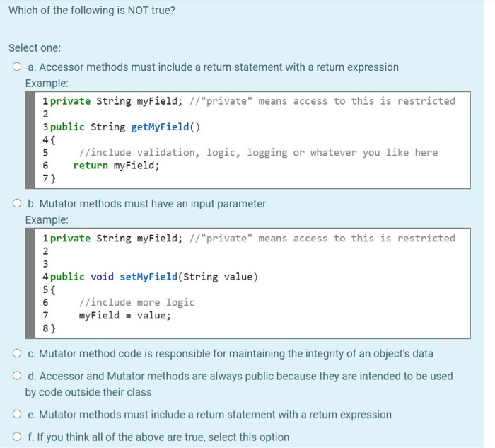Image resolution: width=495 pixels, height=448 pixels.
Task: Click the second example code block's gray gutter
Action: [x=30, y=283]
